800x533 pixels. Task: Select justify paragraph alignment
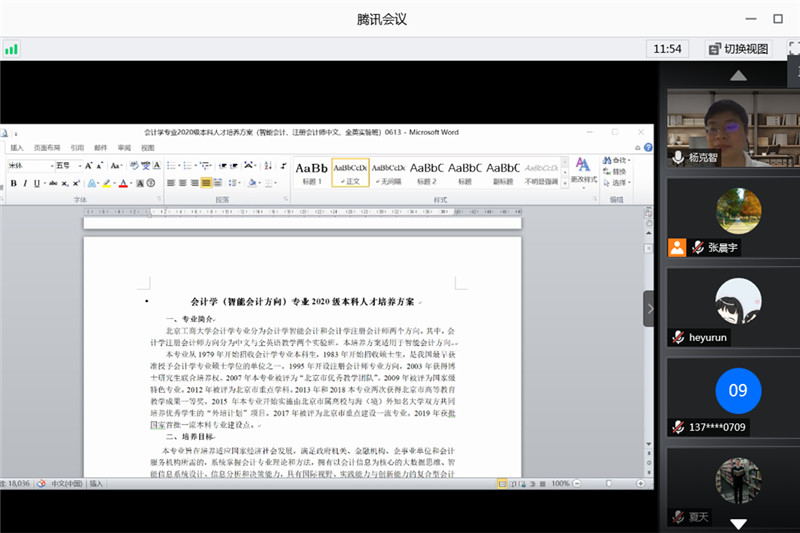pyautogui.click(x=207, y=183)
